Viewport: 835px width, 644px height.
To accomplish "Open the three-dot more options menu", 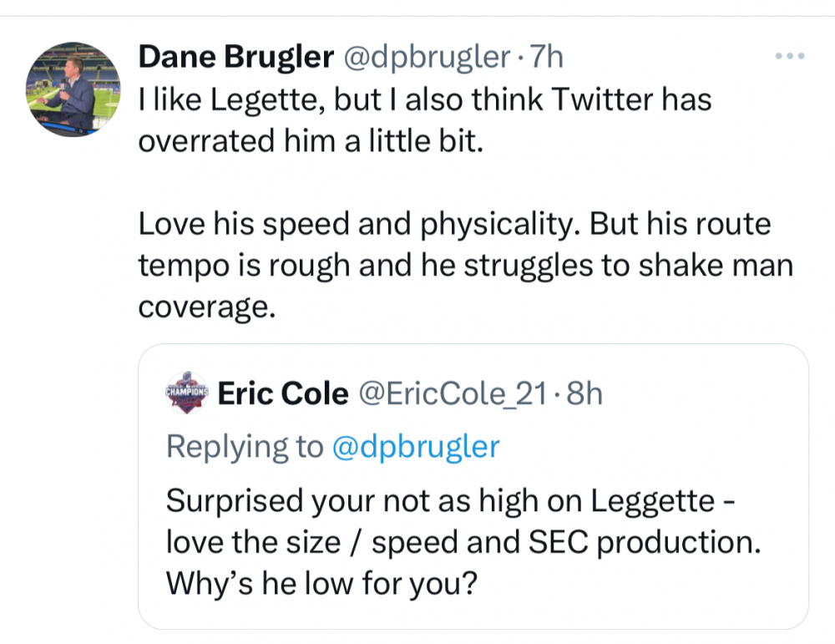I will click(788, 57).
